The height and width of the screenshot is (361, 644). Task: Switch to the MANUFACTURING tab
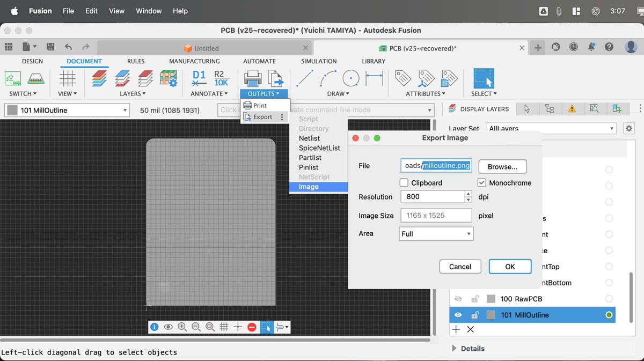pyautogui.click(x=194, y=61)
